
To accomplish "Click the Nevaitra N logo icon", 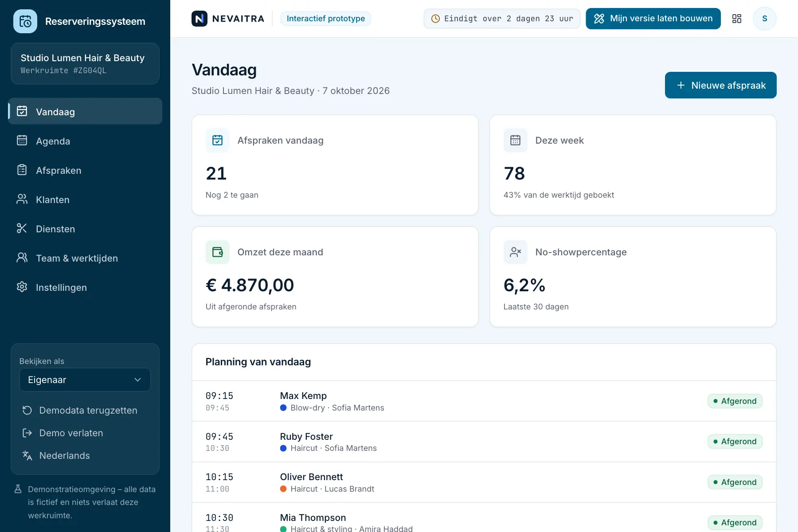I will pos(199,19).
